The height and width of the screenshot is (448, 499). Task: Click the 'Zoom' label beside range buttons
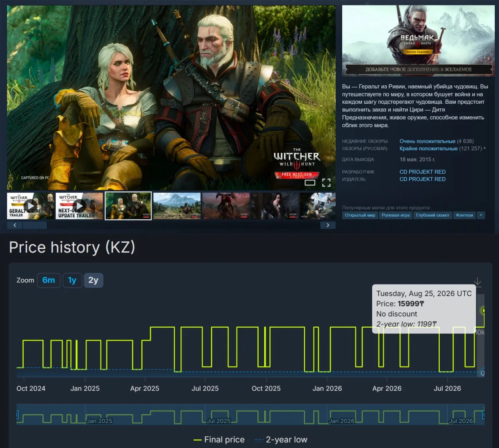tap(25, 280)
